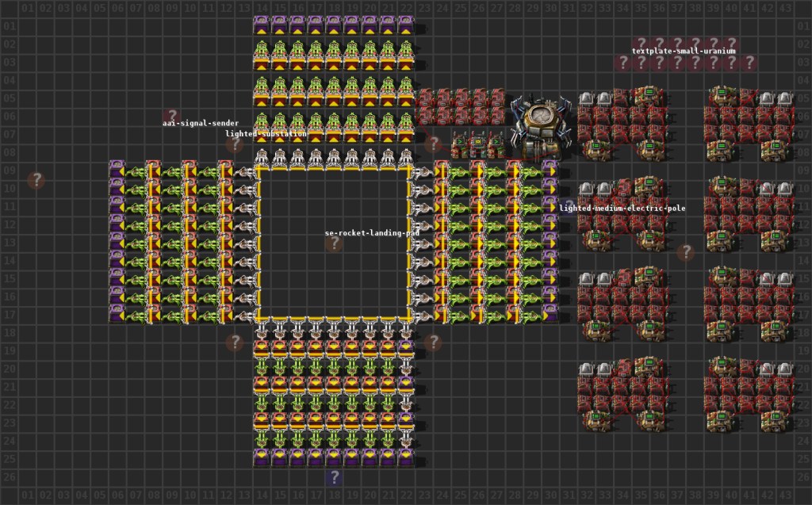Select the ? marker directly below lighted-substation label
Screen dimensions: 812x505
click(235, 144)
